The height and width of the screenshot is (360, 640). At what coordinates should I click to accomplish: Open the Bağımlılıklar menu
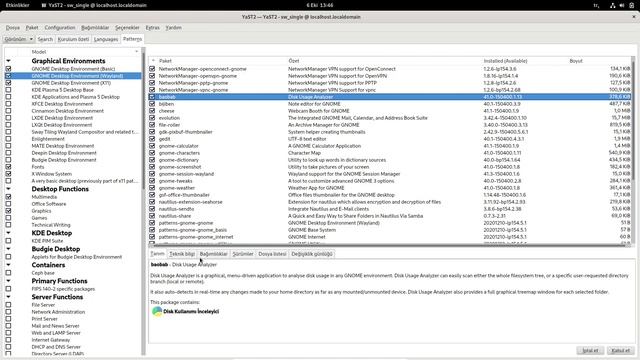pos(95,28)
